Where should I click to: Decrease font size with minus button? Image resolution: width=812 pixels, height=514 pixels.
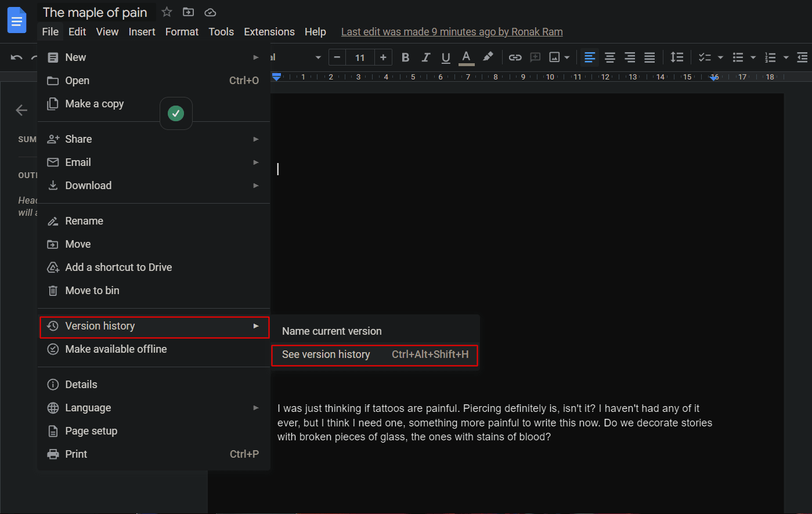pos(337,57)
